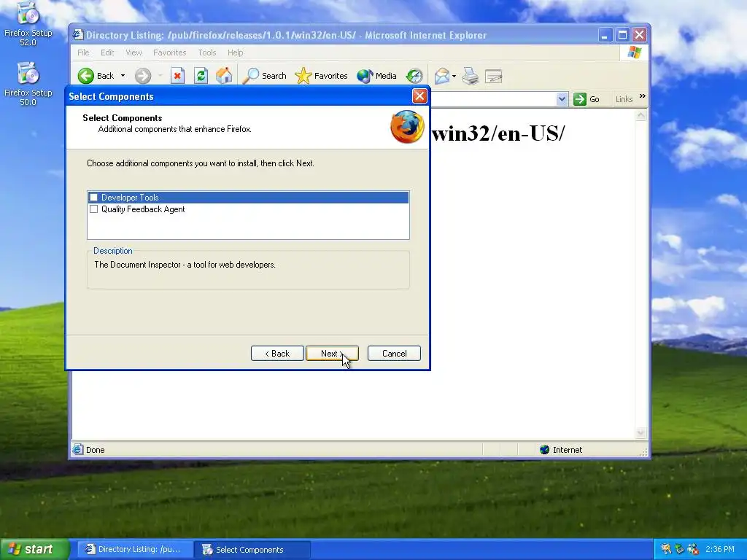Open the File menu in IE
The height and width of the screenshot is (560, 747).
83,52
